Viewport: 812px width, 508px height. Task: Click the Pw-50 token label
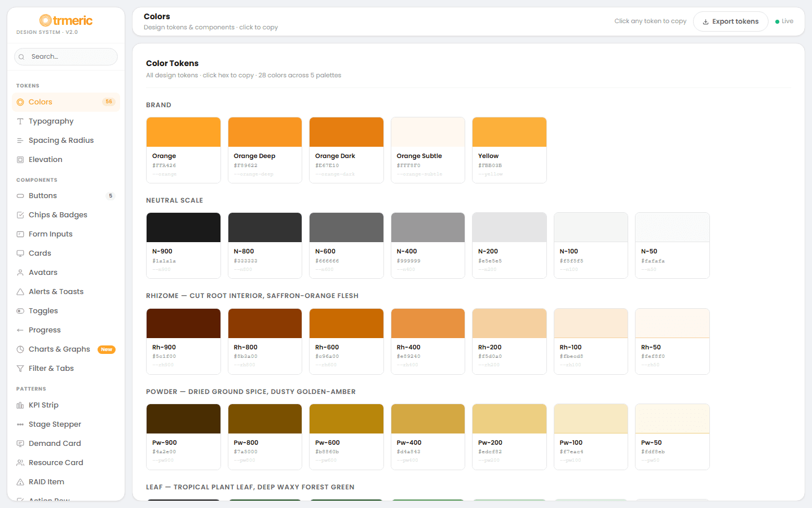tap(651, 443)
